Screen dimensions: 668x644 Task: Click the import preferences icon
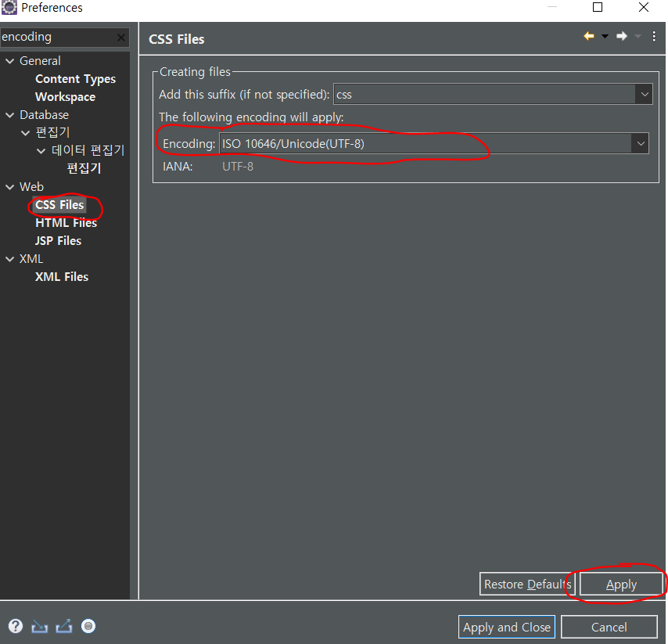tap(40, 626)
